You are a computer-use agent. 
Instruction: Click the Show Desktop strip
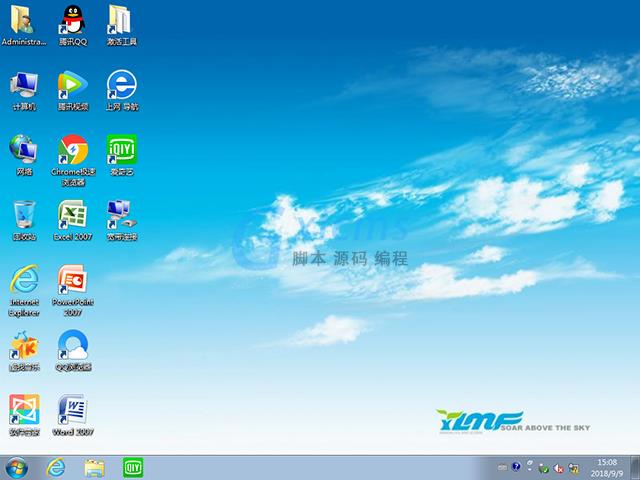click(x=634, y=468)
